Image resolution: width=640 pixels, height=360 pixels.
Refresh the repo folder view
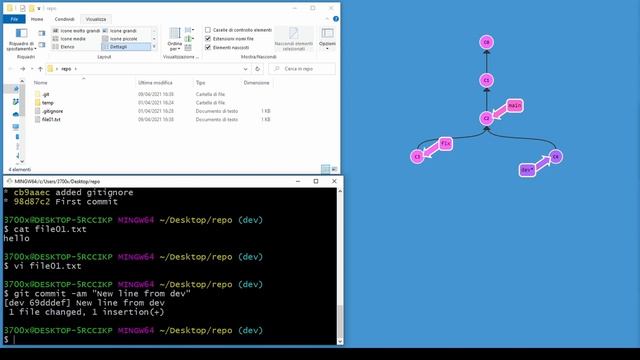point(258,69)
